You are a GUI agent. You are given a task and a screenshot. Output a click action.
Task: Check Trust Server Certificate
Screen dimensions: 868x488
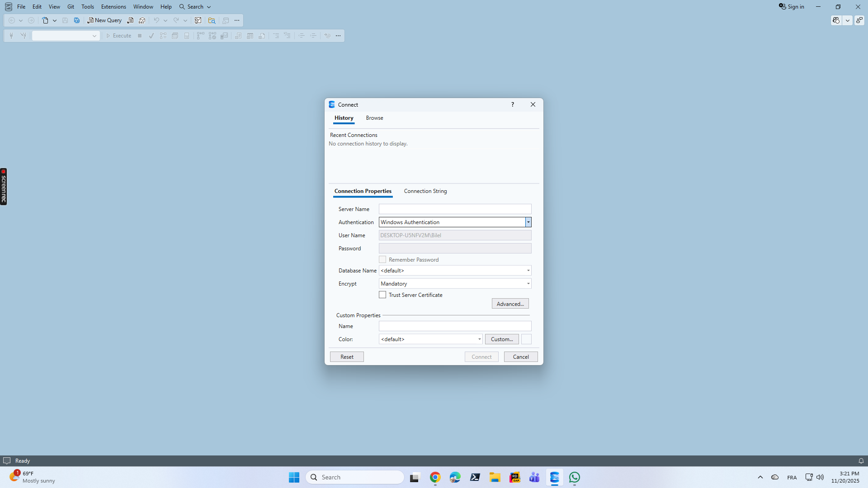[382, 295]
